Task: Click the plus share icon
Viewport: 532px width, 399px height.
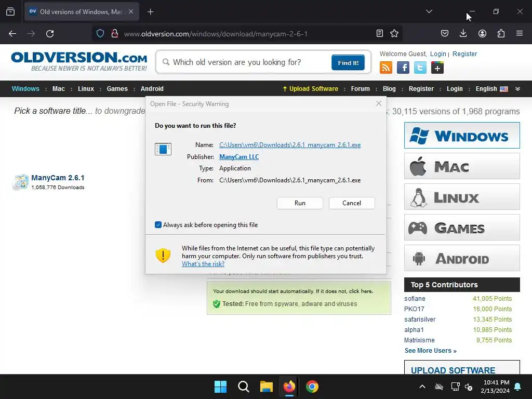Action: [437, 68]
